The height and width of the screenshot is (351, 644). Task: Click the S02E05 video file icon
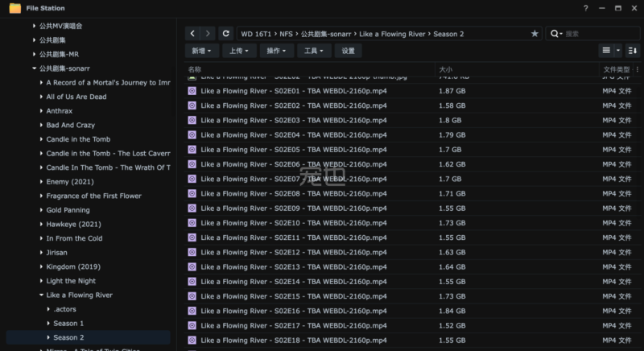pos(192,150)
